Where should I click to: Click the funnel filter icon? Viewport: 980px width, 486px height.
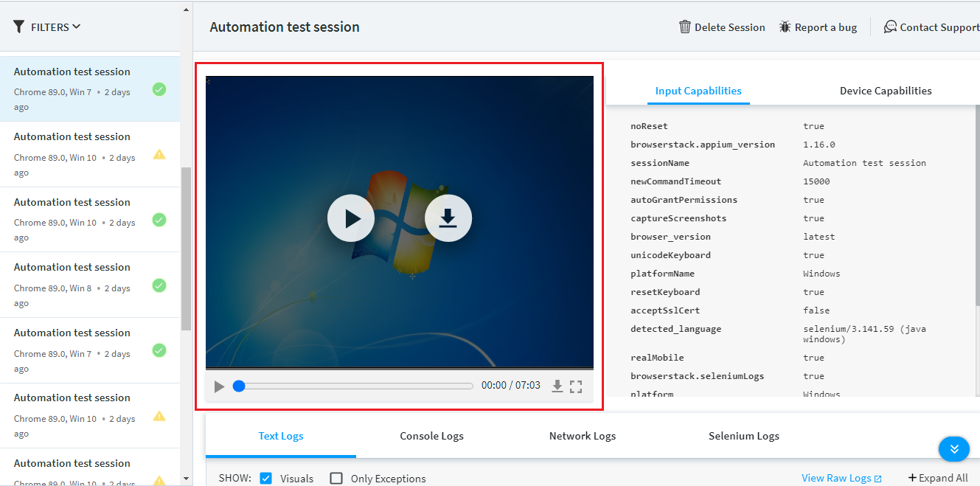tap(19, 27)
